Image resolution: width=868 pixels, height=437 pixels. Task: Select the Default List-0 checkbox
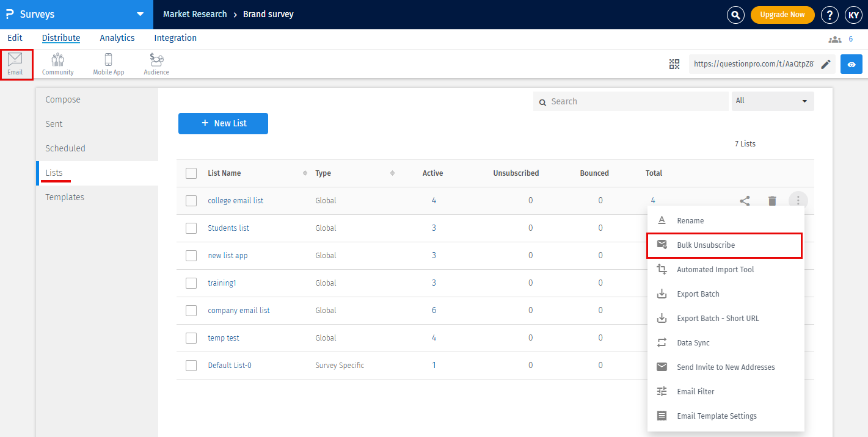click(191, 366)
